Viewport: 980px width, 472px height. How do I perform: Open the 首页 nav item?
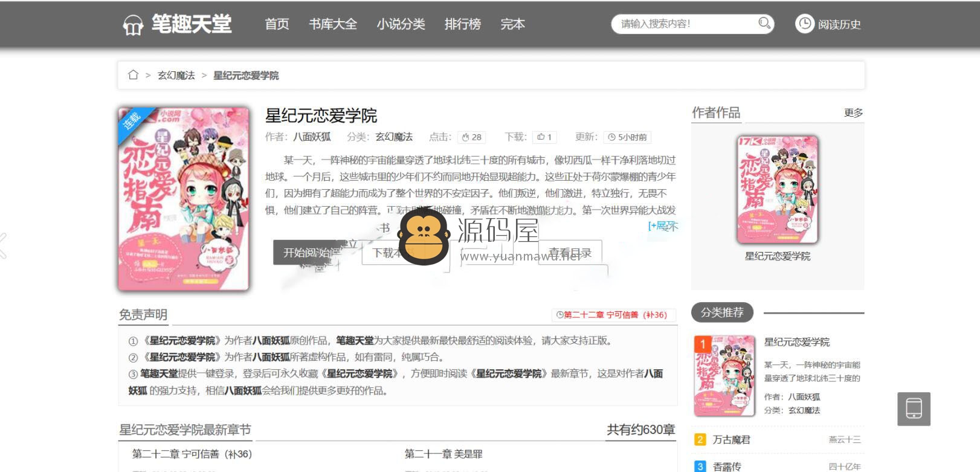pos(277,24)
